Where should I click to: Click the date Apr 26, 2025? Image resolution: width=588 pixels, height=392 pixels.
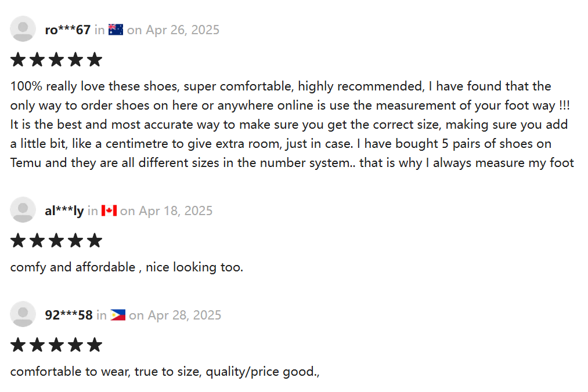[x=182, y=30]
